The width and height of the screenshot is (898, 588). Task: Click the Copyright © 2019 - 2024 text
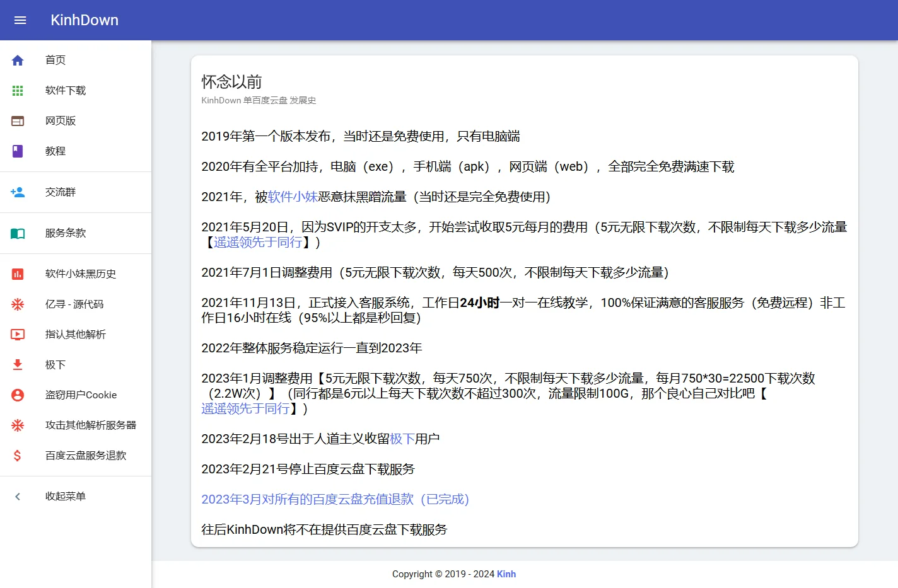(x=443, y=574)
